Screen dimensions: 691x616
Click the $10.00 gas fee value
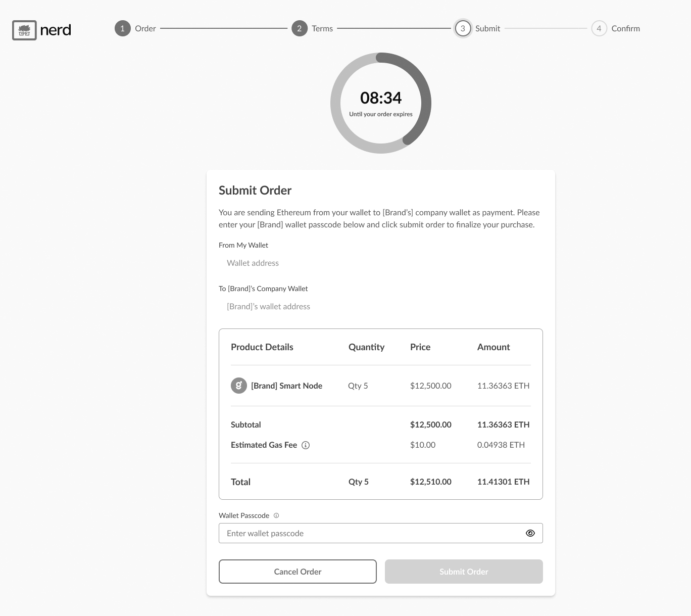click(423, 445)
